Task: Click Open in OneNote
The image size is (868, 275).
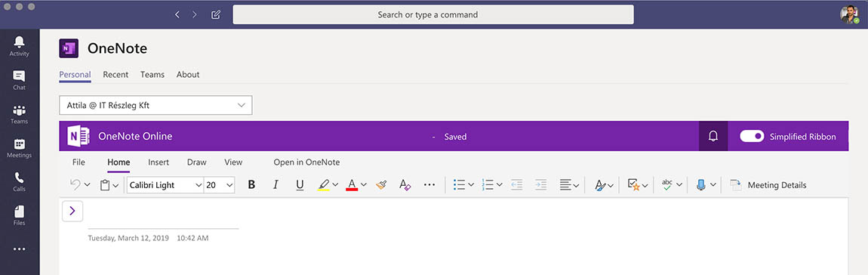Action: (306, 162)
